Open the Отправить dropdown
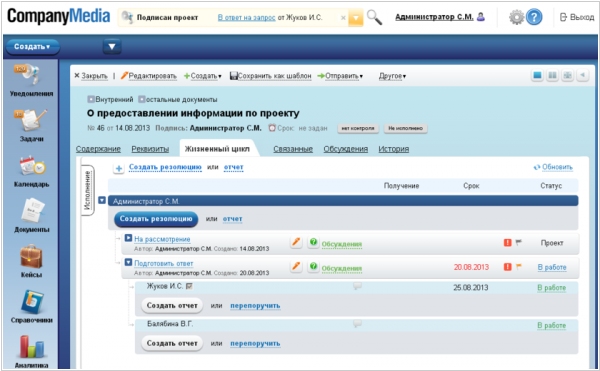 pyautogui.click(x=340, y=76)
